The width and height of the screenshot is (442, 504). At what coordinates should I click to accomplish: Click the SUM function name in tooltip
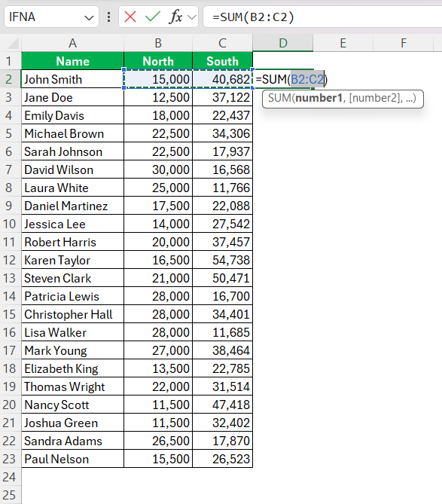pyautogui.click(x=280, y=98)
